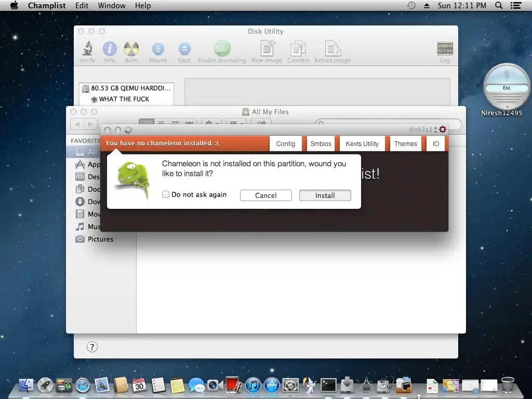Open System Preferences gear in the Dock
Viewport: 532px width, 399px height.
(x=290, y=385)
